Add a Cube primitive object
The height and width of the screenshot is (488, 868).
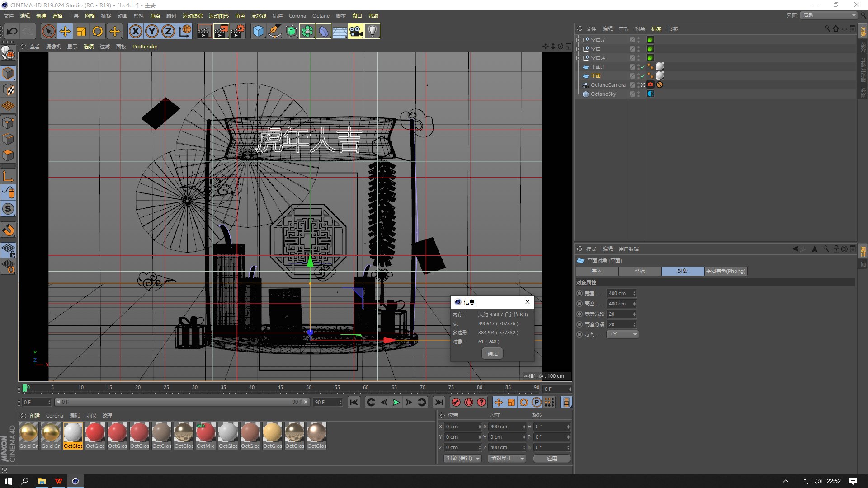tap(258, 31)
